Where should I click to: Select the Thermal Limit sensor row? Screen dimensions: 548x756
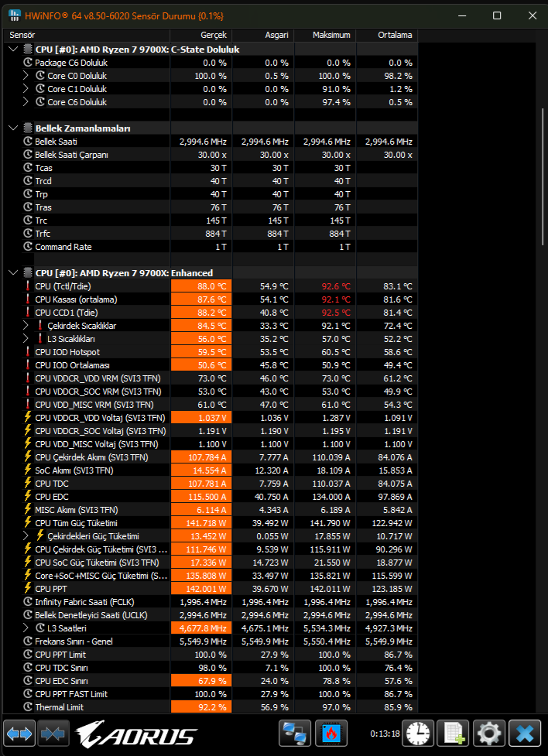pos(212,707)
